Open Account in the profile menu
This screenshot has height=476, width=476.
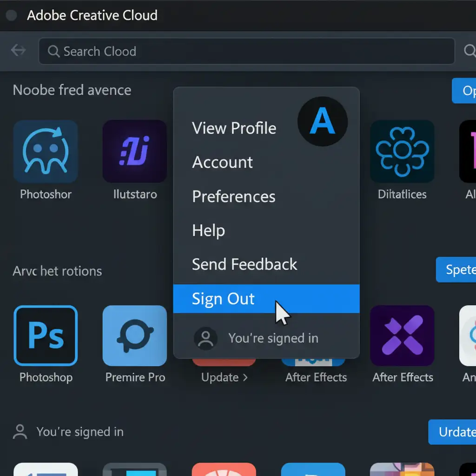tap(222, 162)
